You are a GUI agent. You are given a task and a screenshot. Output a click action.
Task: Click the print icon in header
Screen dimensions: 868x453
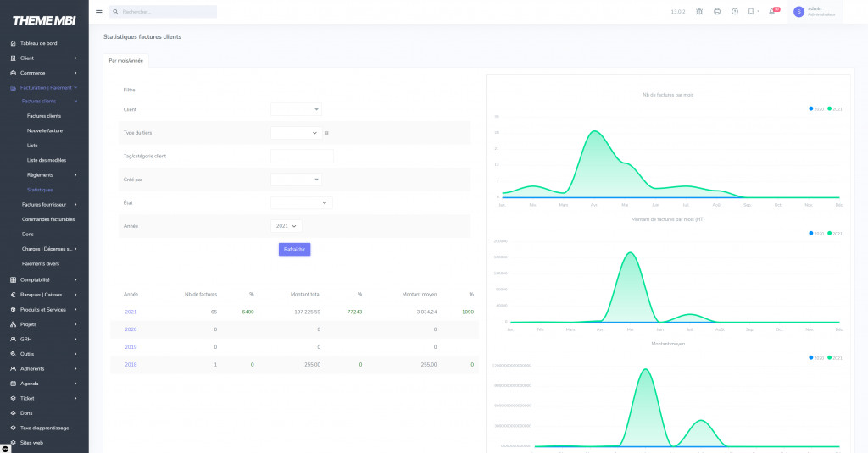point(717,12)
